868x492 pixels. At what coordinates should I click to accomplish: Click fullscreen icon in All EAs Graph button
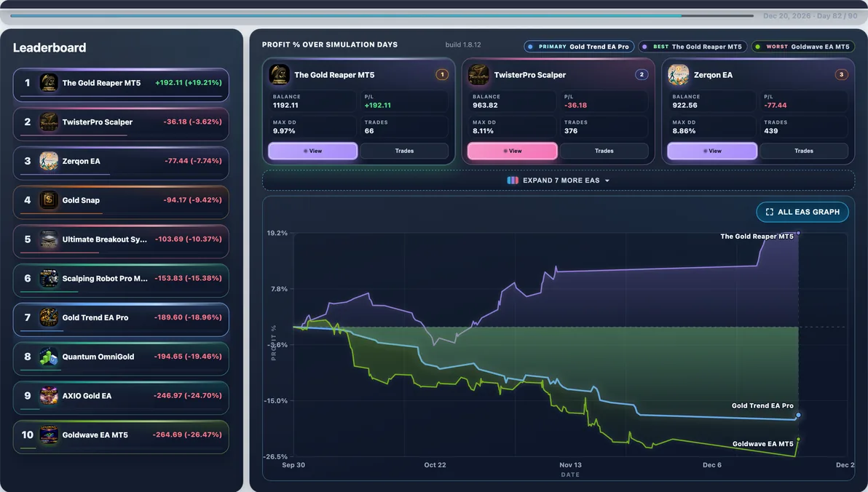coord(770,212)
